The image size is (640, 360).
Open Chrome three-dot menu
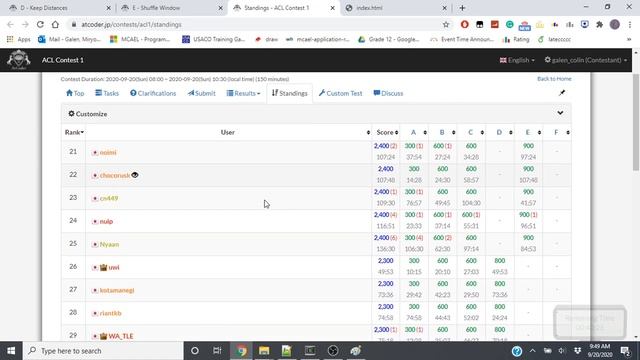coord(629,24)
